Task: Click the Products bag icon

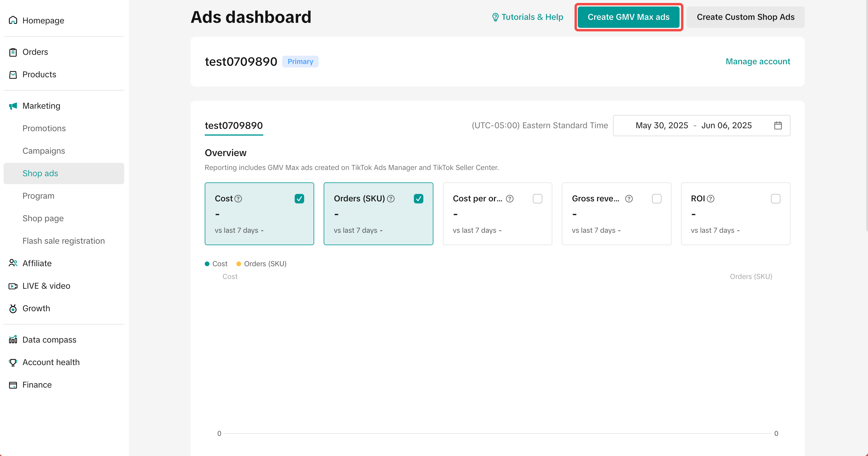Action: pos(13,75)
